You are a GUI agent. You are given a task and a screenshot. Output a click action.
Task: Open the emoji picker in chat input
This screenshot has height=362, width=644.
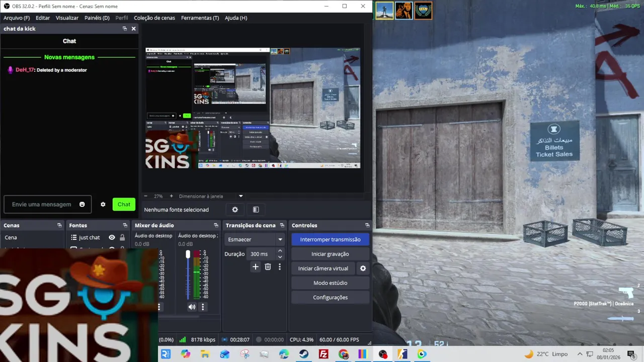click(x=82, y=204)
